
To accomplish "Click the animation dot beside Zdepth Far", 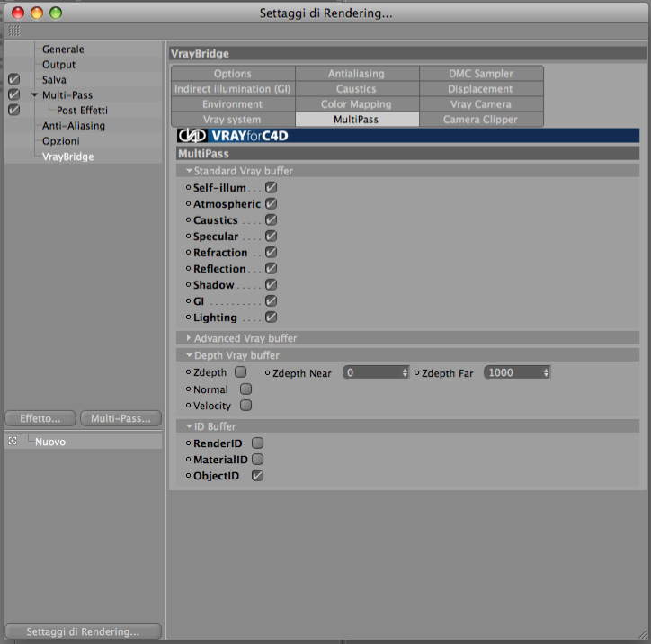I will tap(417, 373).
